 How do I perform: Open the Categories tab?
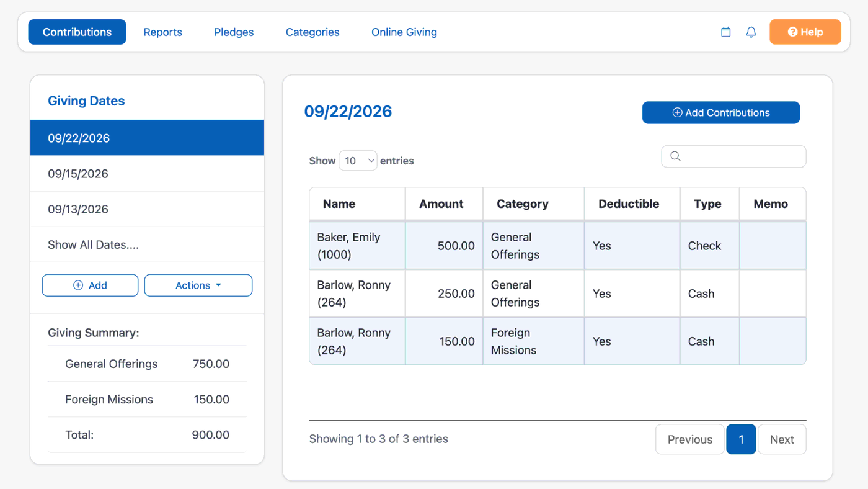312,32
